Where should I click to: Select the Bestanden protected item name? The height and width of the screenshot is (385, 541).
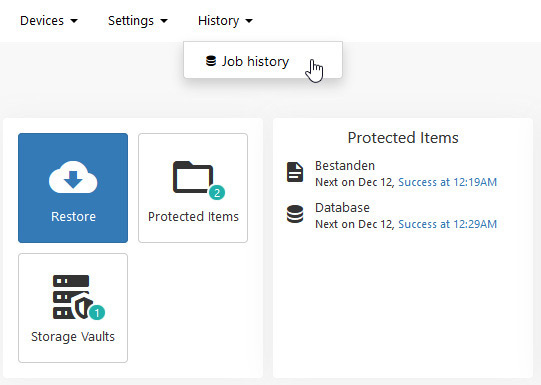click(345, 166)
